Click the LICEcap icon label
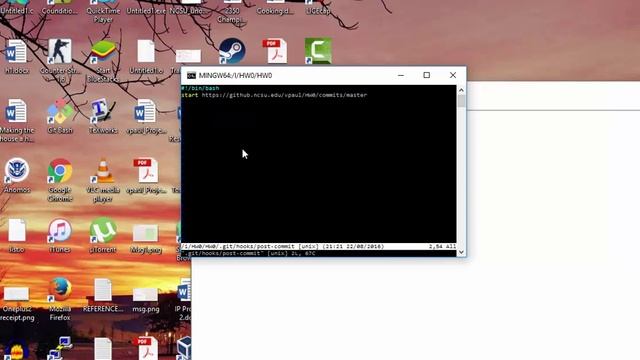The image size is (640, 360). [318, 11]
